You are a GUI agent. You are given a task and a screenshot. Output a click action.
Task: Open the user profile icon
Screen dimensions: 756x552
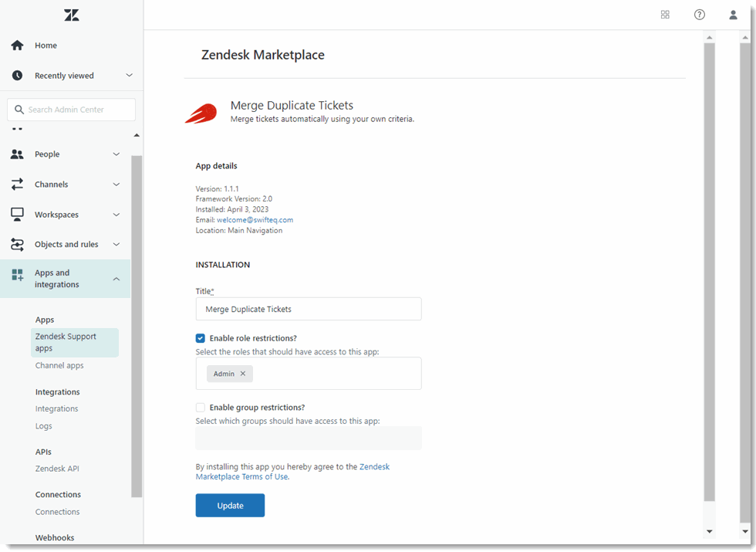tap(733, 15)
